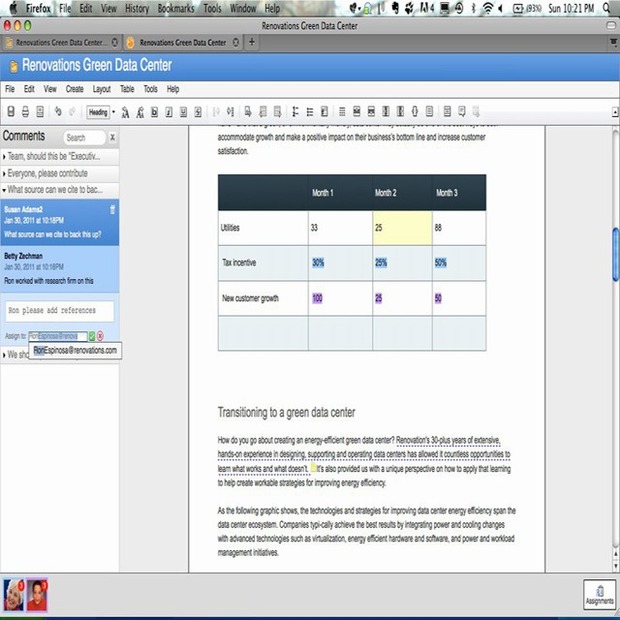Viewport: 620px width, 620px height.
Task: Click the Undo arrow icon
Action: pos(58,112)
